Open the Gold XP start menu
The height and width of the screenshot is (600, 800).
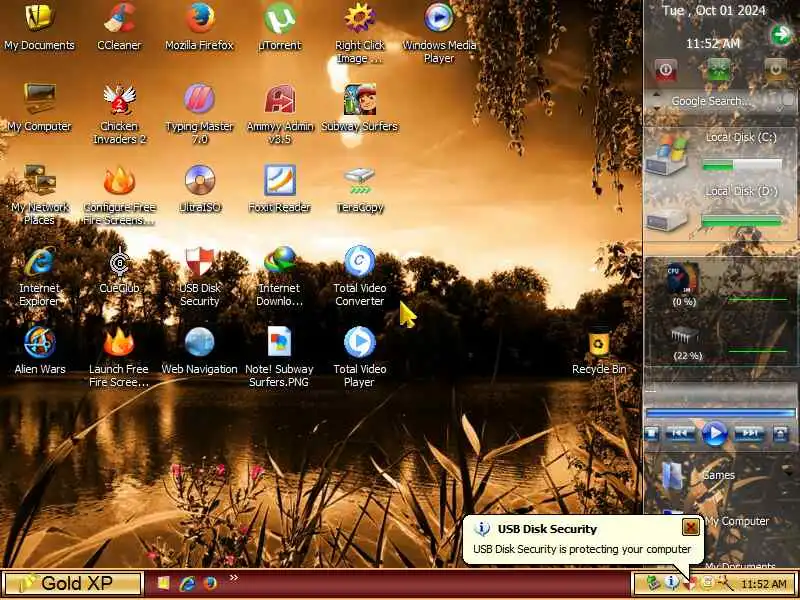[72, 583]
